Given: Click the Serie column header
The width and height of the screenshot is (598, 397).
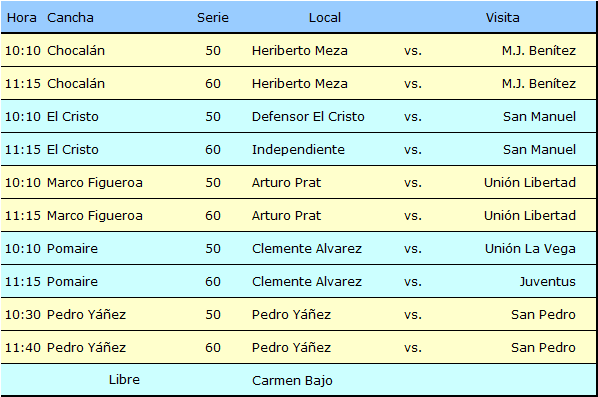Looking at the screenshot, I should (x=213, y=18).
